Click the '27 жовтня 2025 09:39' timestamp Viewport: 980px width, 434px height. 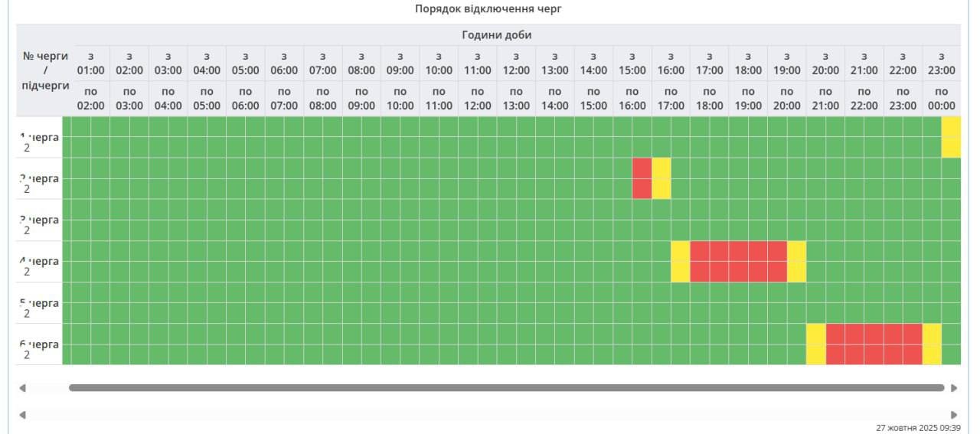pos(917,428)
